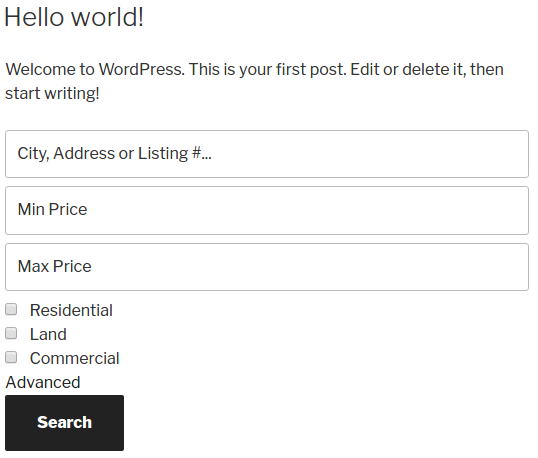Screen dimensions: 538x458
Task: Click the Land label text
Action: click(48, 334)
